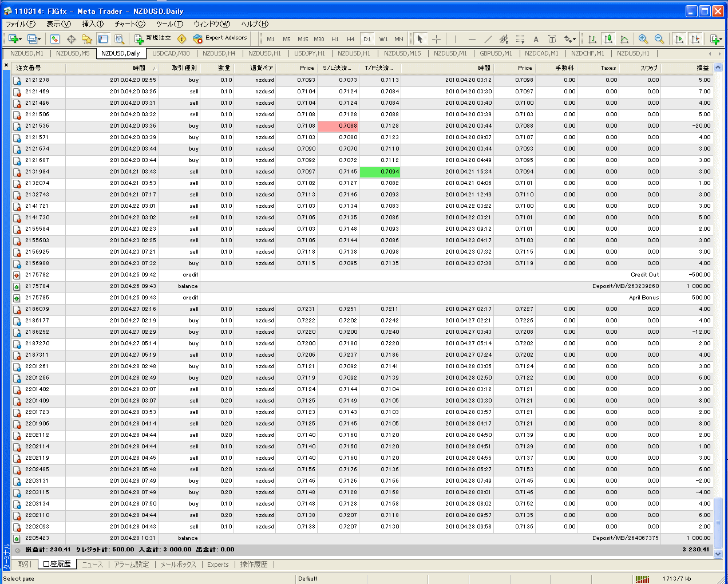
Task: Toggle chart auto scroll
Action: pyautogui.click(x=679, y=39)
